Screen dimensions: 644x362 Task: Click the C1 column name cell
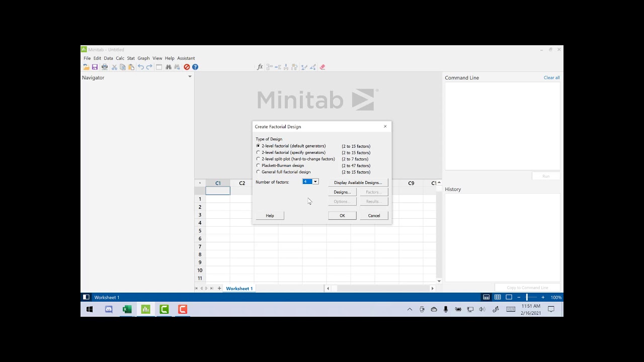(x=218, y=191)
